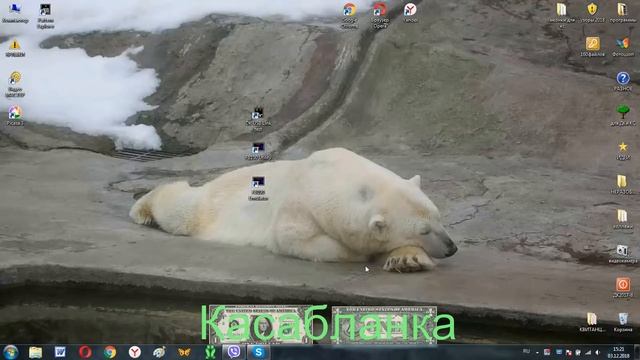Open the Action Center flag tray icon
Viewport: 640px width, 360px height.
point(569,352)
